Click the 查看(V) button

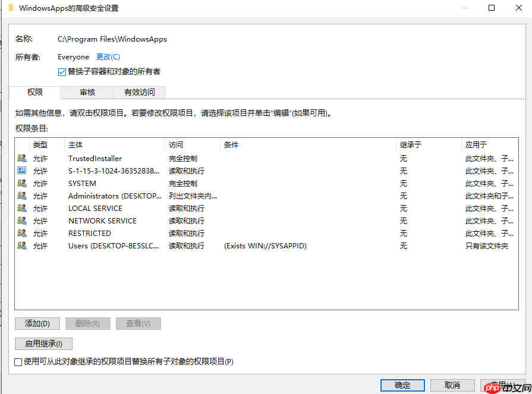point(138,323)
